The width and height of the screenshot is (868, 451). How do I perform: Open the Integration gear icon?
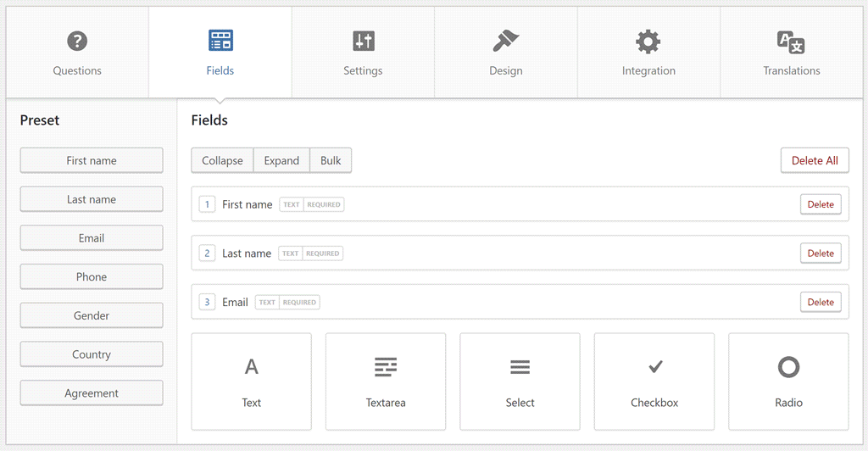click(x=648, y=42)
